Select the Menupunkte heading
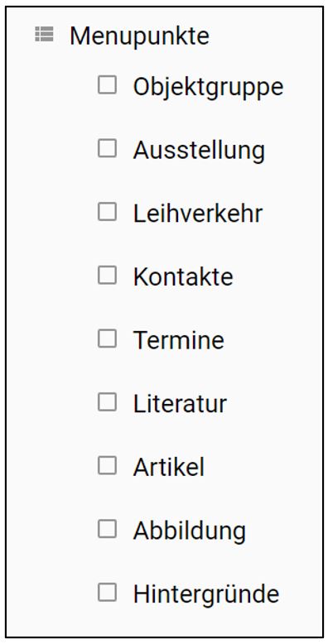Screen dimensions: 328x644 pyautogui.click(x=139, y=36)
